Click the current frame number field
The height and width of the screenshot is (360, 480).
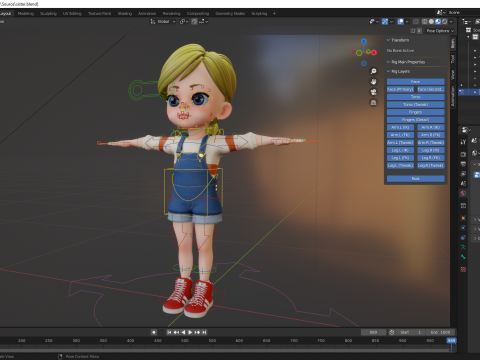point(374,332)
